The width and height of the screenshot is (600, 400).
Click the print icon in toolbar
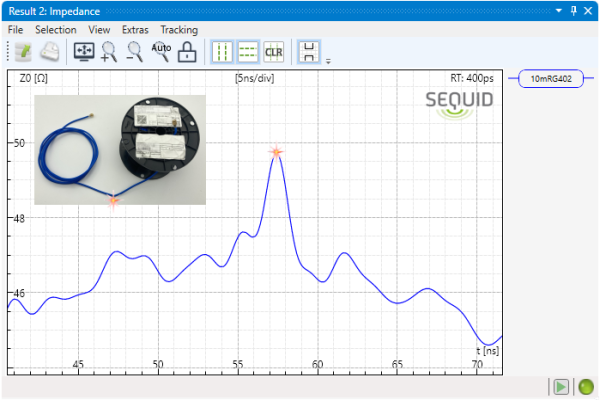[x=48, y=52]
